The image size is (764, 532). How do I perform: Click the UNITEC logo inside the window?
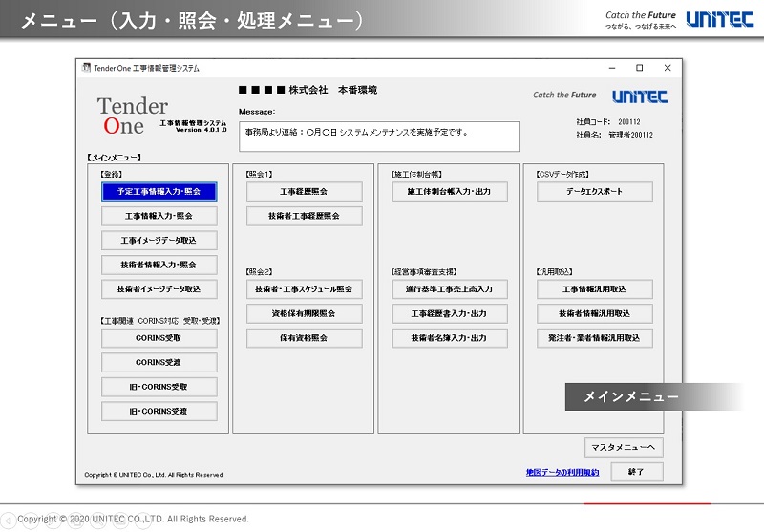(x=640, y=96)
